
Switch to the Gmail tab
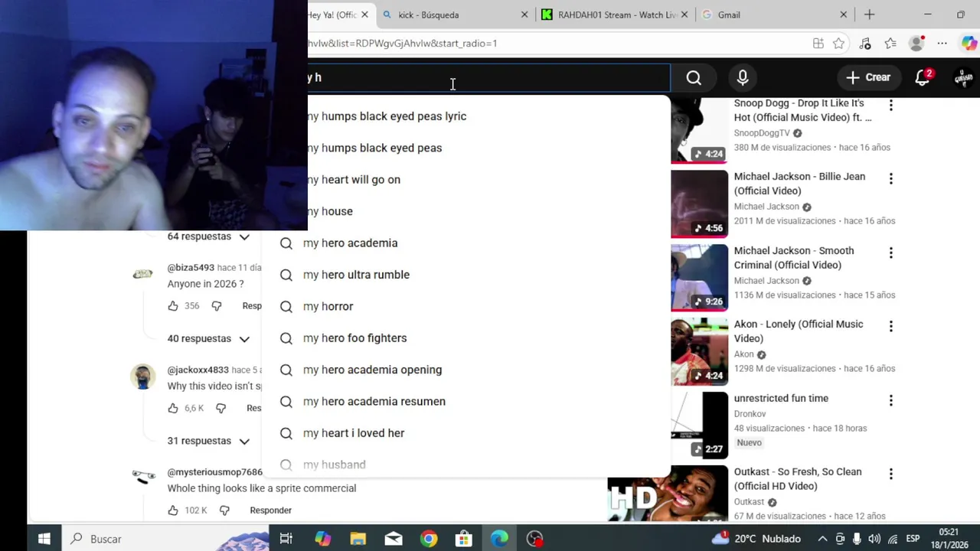773,15
